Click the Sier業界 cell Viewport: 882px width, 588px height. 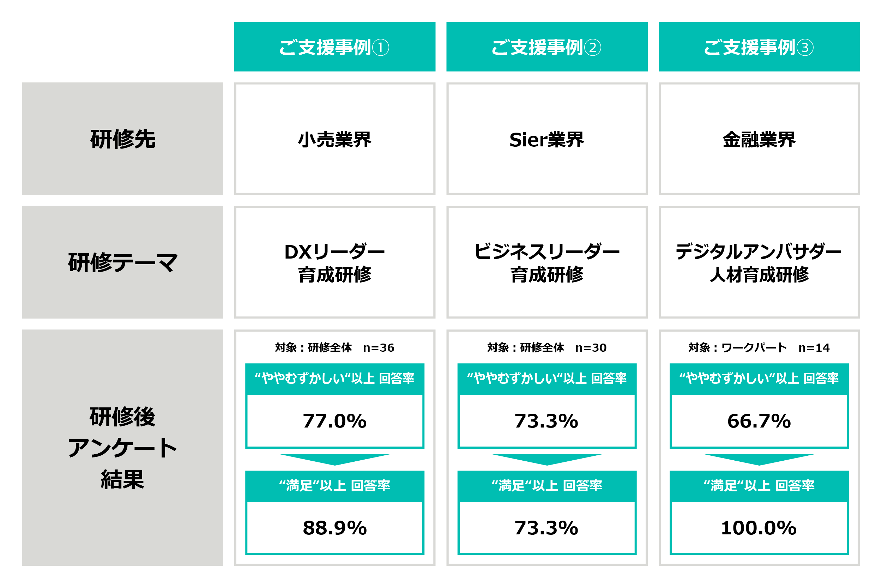tap(547, 139)
